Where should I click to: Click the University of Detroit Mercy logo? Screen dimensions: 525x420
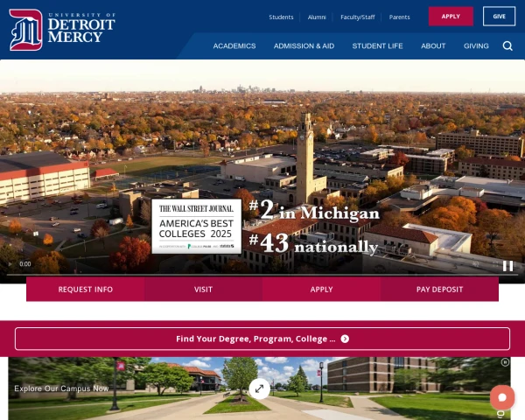coord(62,30)
